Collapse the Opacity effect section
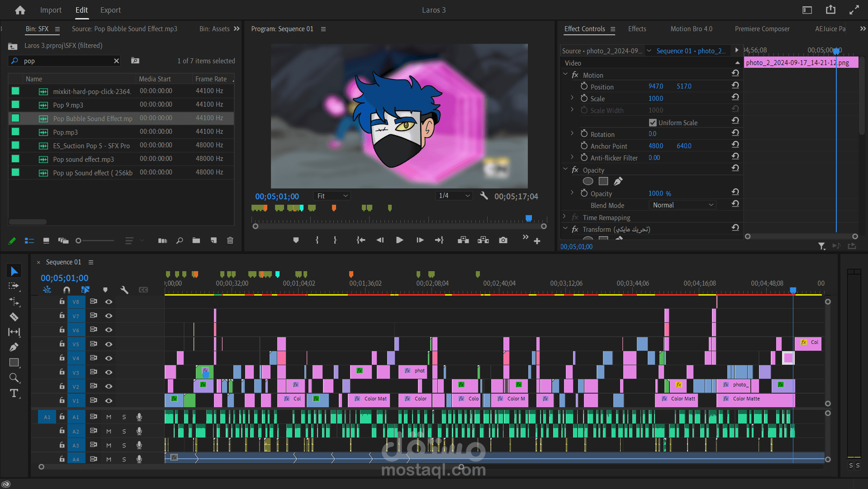Screen dimensions: 868x489 pyautogui.click(x=565, y=169)
